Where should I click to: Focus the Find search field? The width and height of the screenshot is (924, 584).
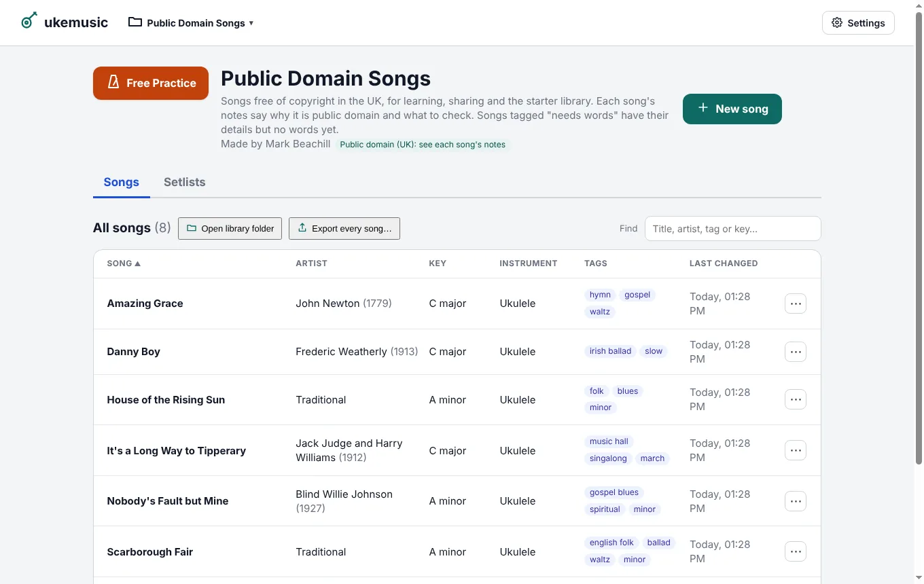coord(732,228)
